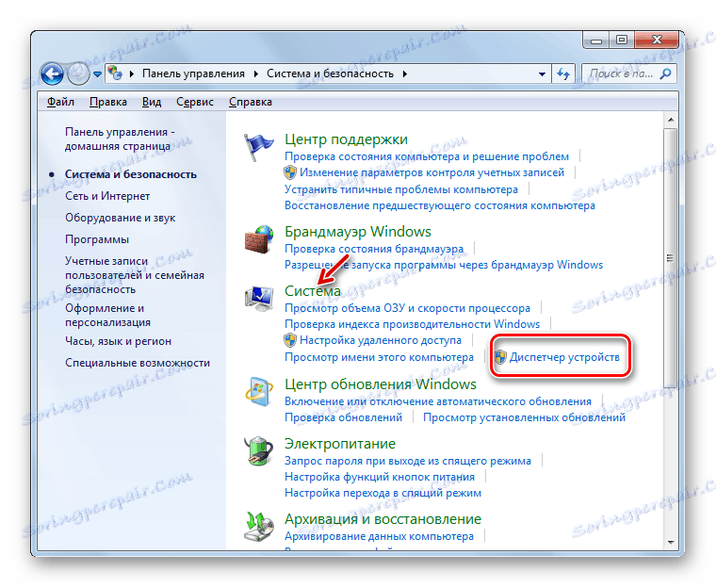Click the Control Panel icon in address bar
716x588 pixels.
pyautogui.click(x=116, y=73)
